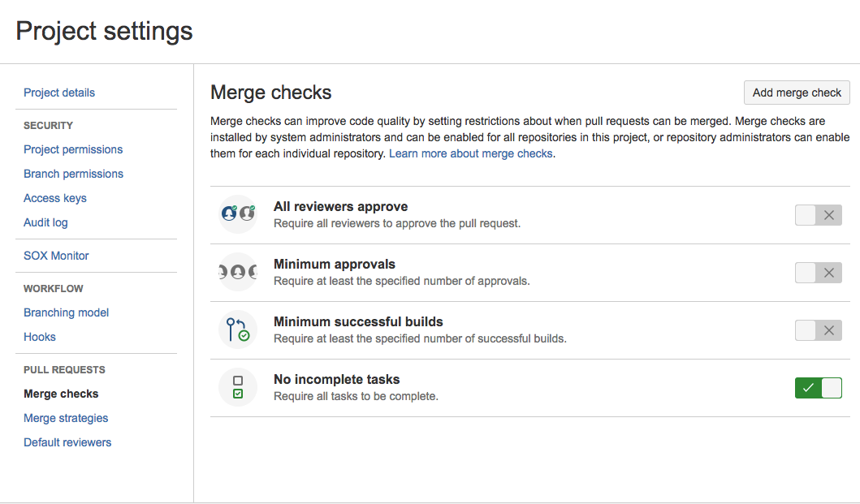Click the SECURITY section header
The image size is (860, 504).
click(48, 126)
